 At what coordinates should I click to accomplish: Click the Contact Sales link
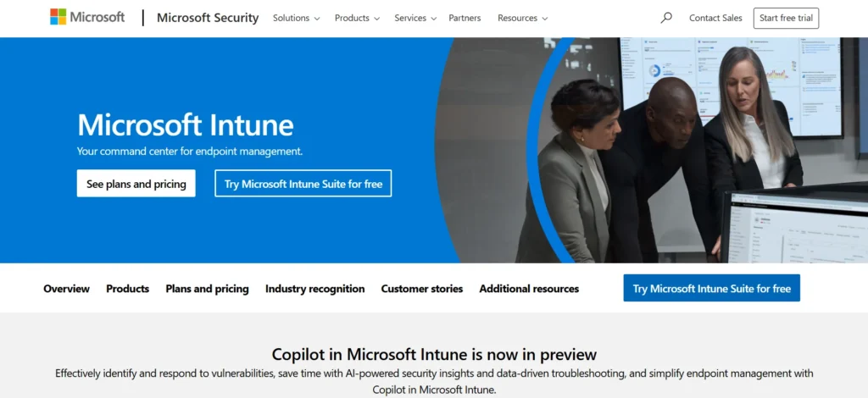click(x=715, y=18)
